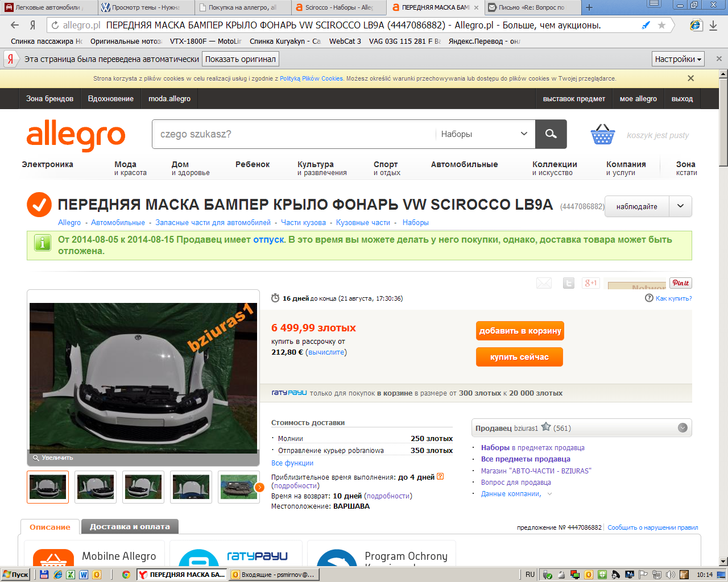This screenshot has width=728, height=582.
Task: Switch to Доставка и оплата tab
Action: (130, 527)
